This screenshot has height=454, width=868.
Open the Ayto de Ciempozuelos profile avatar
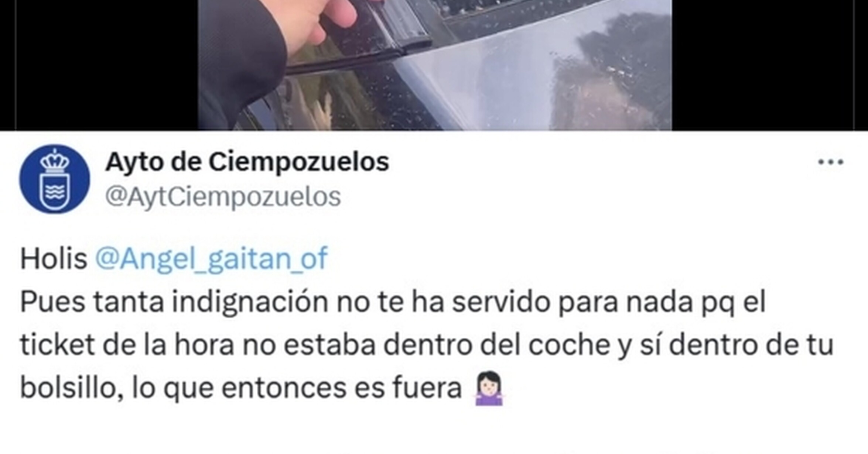(x=55, y=179)
